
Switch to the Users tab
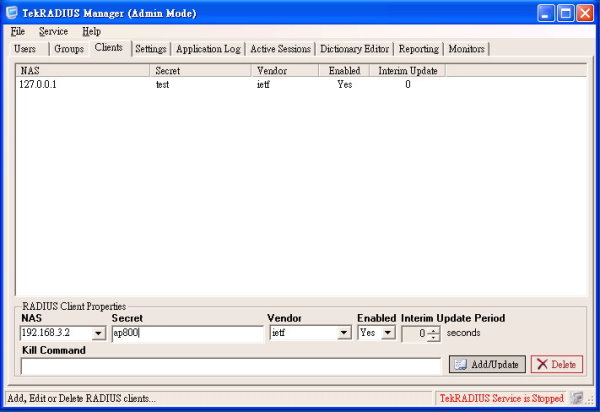coord(25,49)
